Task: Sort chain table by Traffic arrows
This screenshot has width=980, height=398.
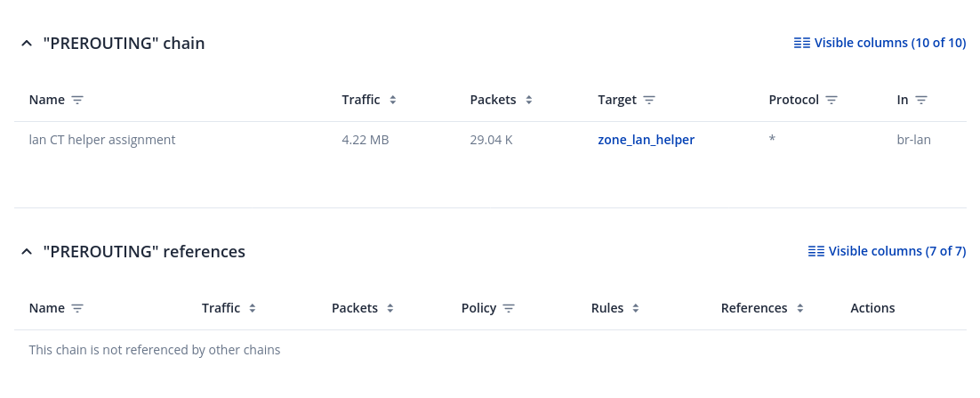Action: tap(392, 101)
